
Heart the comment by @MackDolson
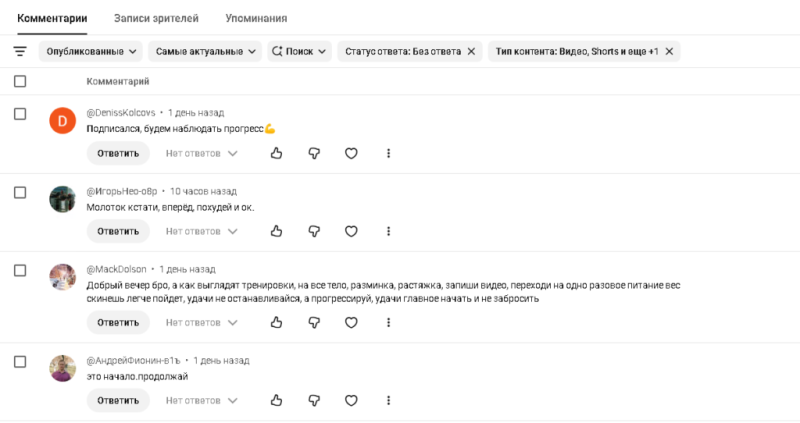pos(351,322)
